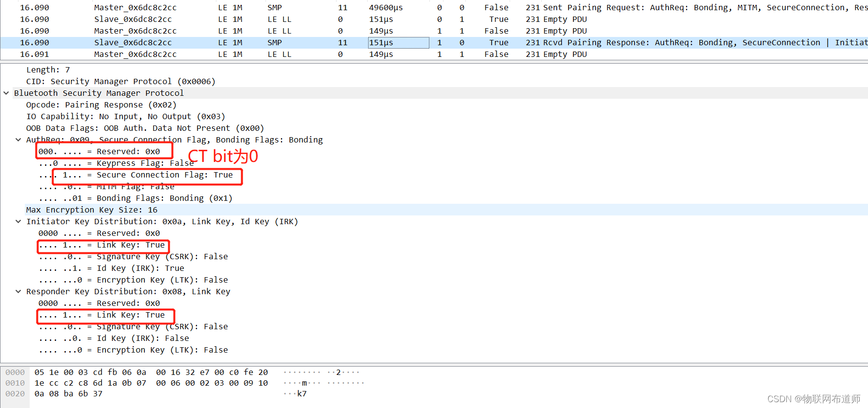Select Initiator Link Key: True row
This screenshot has height=408, width=868.
pyautogui.click(x=102, y=245)
